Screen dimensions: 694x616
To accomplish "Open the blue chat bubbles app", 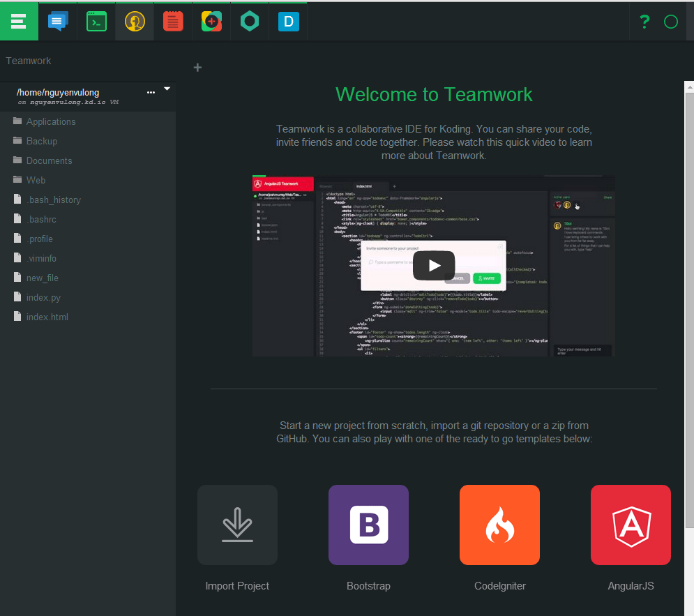I will [58, 22].
